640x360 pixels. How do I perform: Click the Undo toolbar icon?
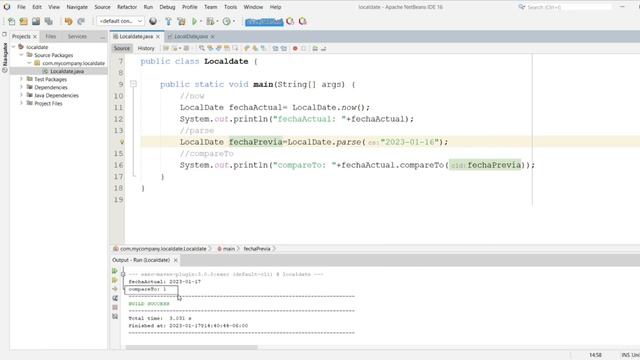[68, 21]
